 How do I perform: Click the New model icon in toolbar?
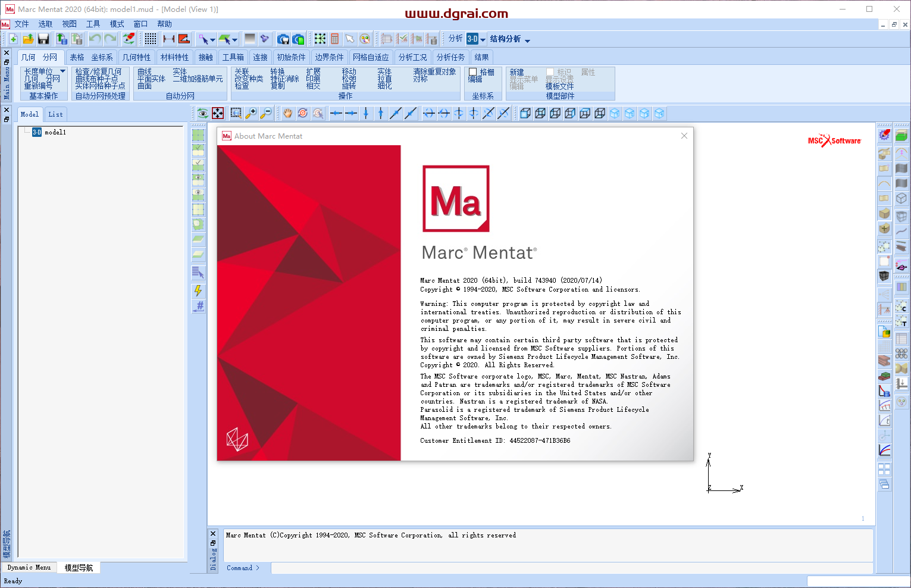tap(12, 39)
